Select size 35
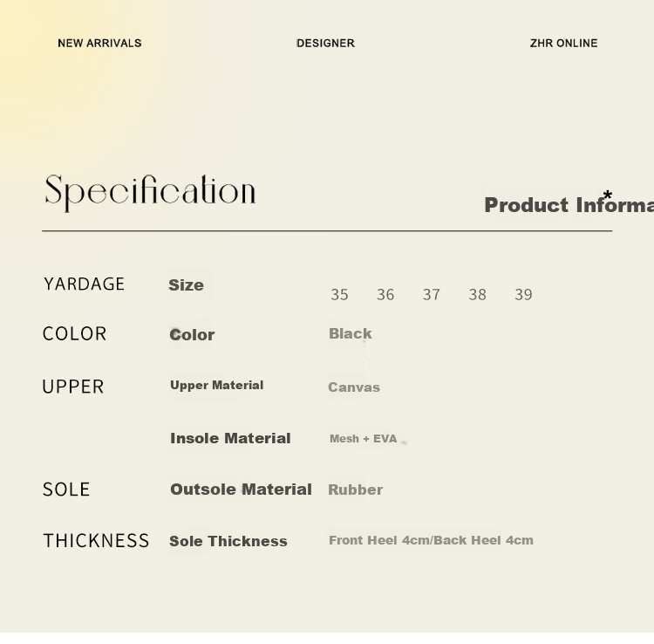Screen dimensions: 654x644 339,295
